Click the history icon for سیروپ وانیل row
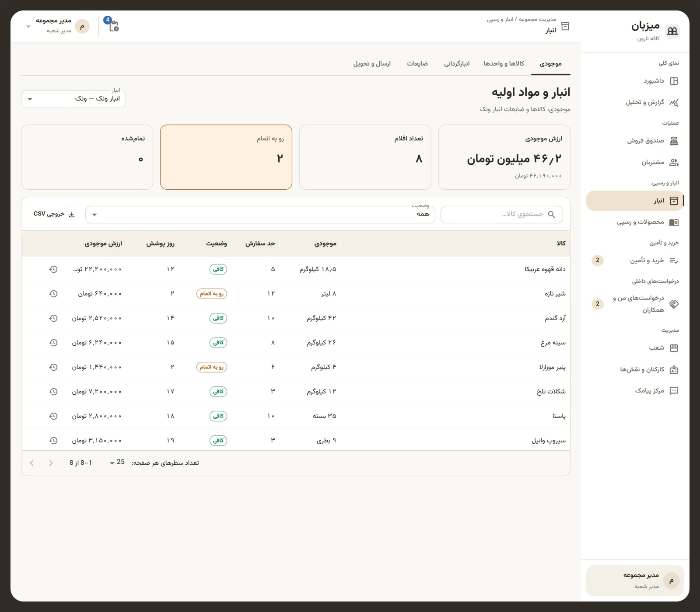Viewport: 700px width, 612px height. click(x=53, y=441)
